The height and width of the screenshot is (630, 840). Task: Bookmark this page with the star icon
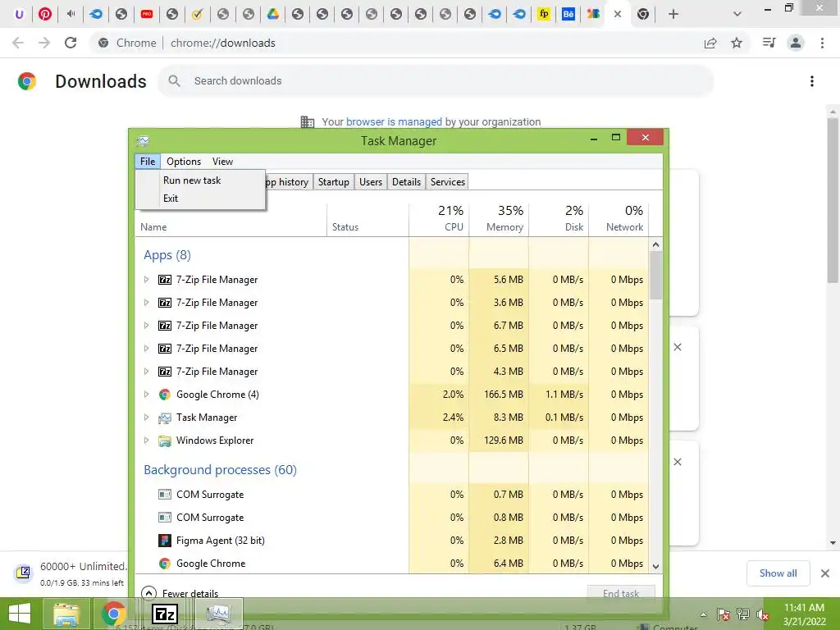(x=737, y=43)
